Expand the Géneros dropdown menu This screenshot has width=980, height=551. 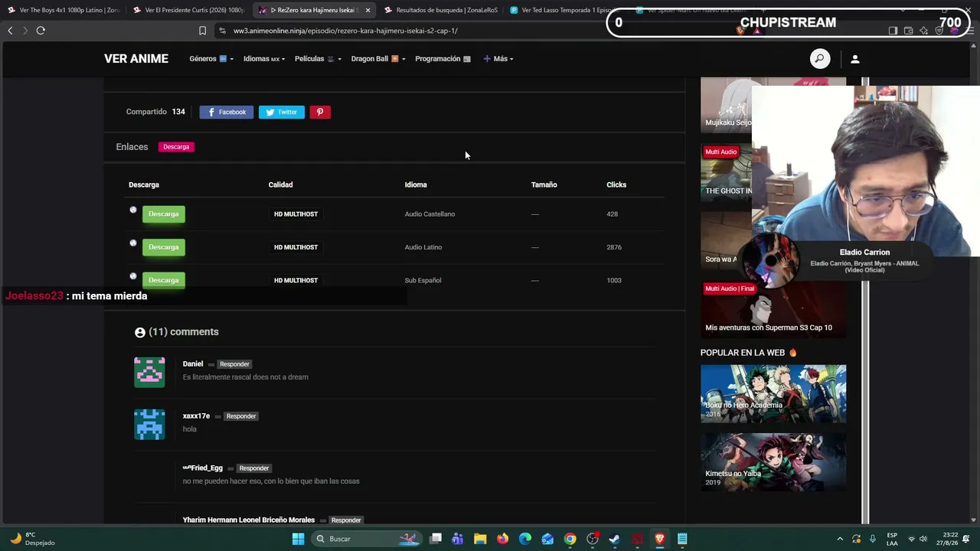[211, 59]
